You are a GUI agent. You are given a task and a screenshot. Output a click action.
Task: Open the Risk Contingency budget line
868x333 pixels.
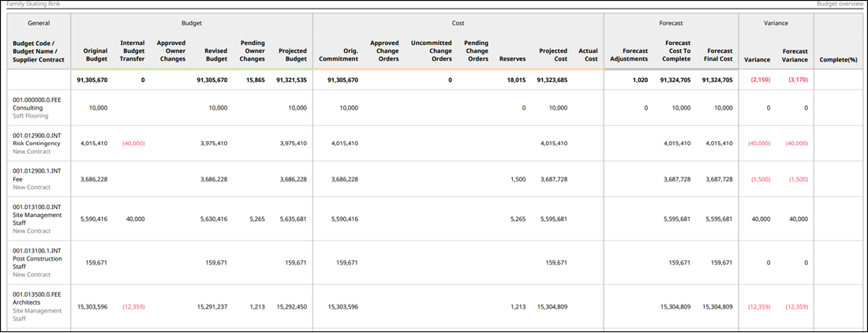pyautogui.click(x=36, y=143)
